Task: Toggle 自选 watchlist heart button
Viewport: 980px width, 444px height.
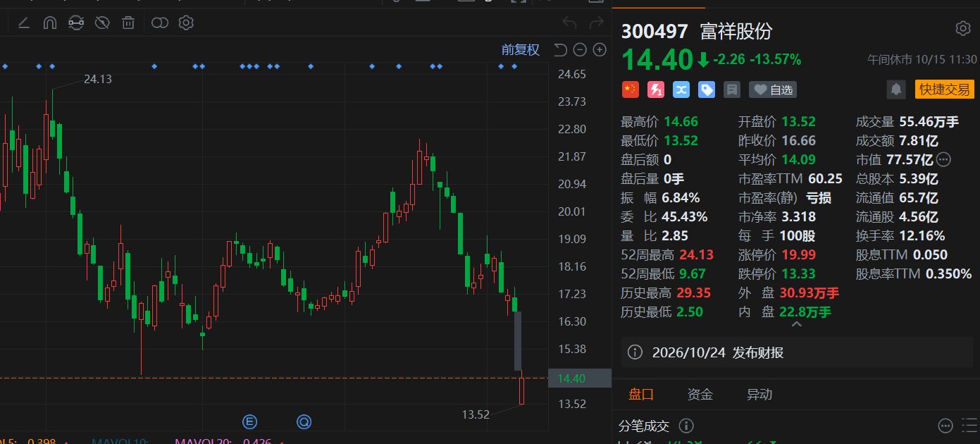Action: pyautogui.click(x=773, y=90)
